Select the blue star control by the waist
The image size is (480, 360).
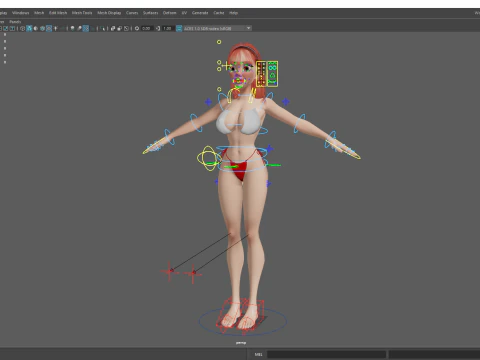click(269, 149)
